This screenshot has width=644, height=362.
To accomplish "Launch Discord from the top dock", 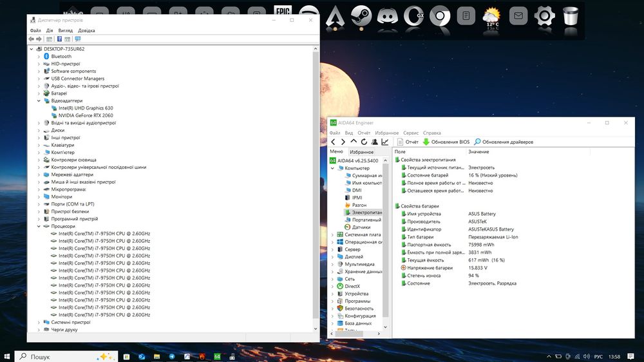I will point(386,15).
